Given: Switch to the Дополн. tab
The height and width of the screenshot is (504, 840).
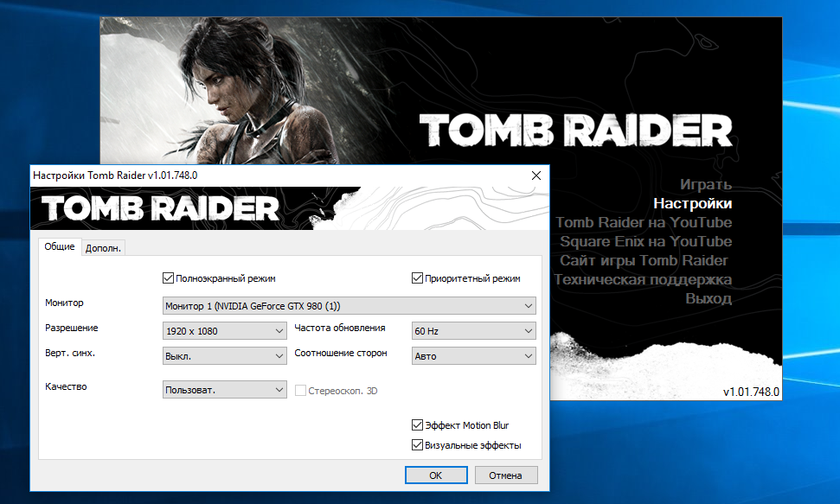Looking at the screenshot, I should click(x=104, y=248).
